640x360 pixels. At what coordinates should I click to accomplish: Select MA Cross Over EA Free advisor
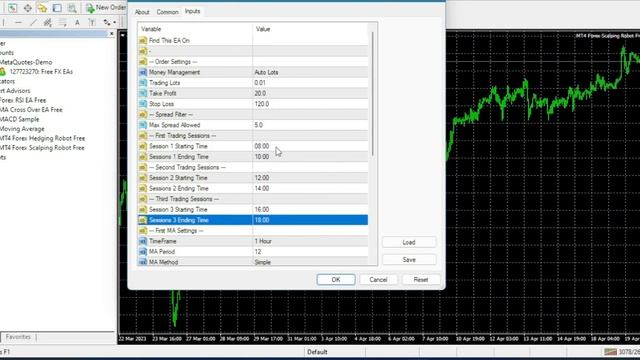(31, 109)
